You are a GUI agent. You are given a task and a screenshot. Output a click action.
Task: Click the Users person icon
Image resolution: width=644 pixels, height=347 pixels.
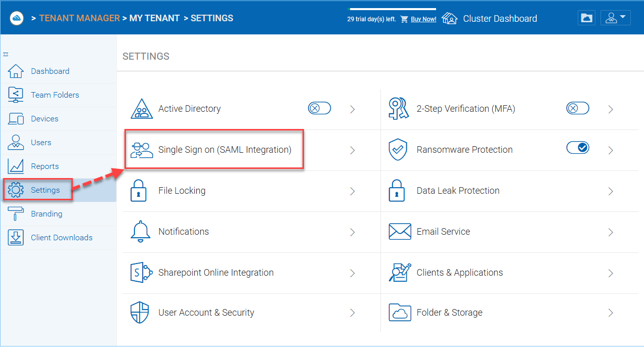point(16,143)
